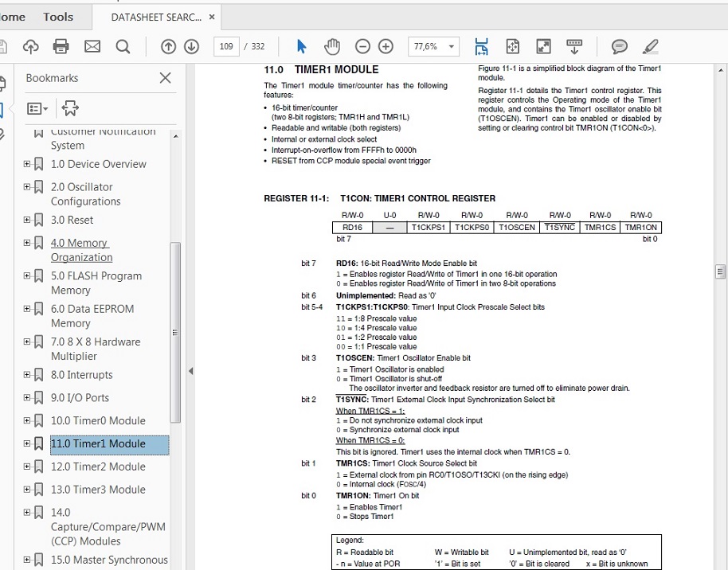
Task: Enter full screen mode icon
Action: (543, 46)
